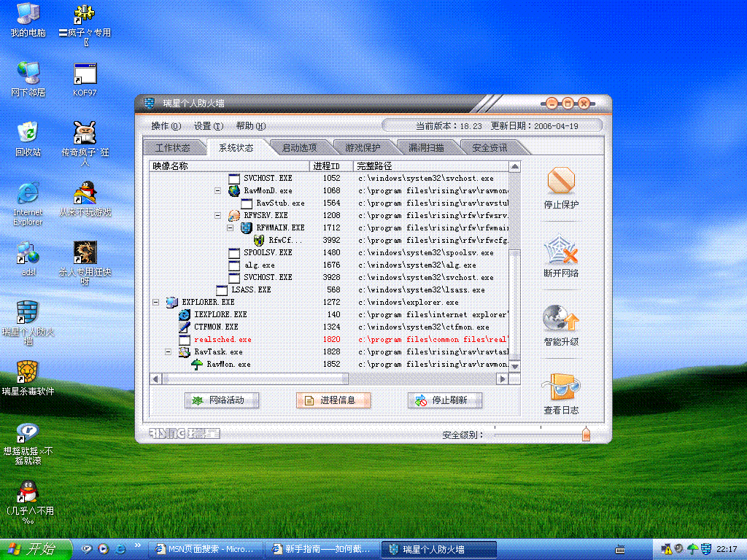Collapse the RavTask.exe tree node
The width and height of the screenshot is (747, 560).
(168, 351)
